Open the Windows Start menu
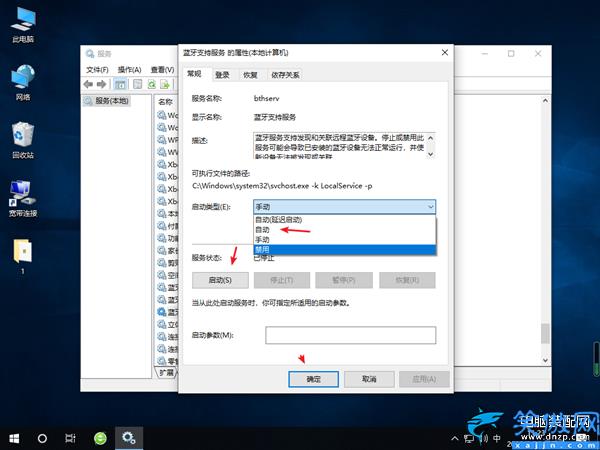This screenshot has width=600, height=450. 14,438
